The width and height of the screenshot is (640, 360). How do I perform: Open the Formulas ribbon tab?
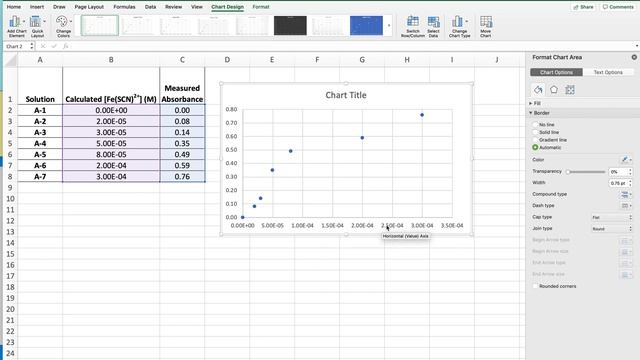point(124,7)
